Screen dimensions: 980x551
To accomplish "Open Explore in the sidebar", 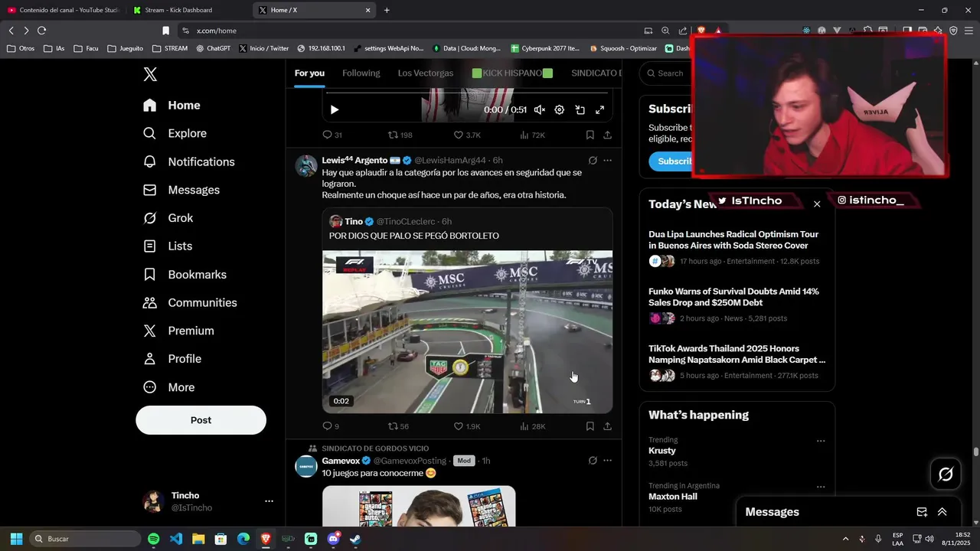I will tap(175, 133).
